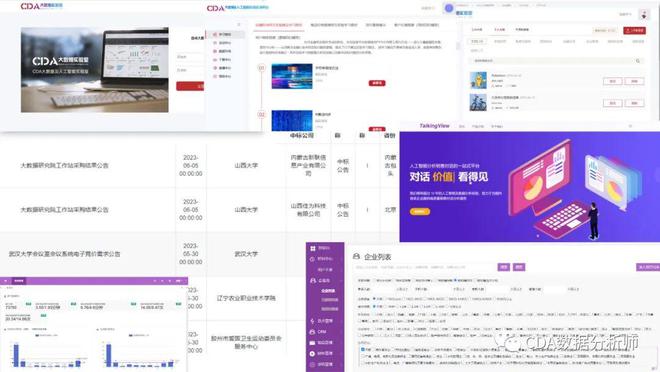Viewport: 660px width, 372px height.
Task: Open the course 02 blue thumbnail
Action: (x=292, y=120)
